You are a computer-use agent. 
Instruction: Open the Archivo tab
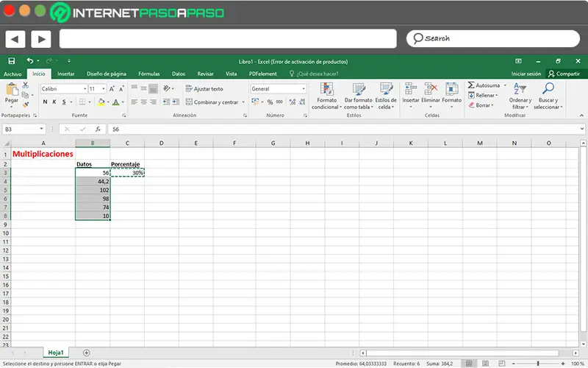(12, 74)
